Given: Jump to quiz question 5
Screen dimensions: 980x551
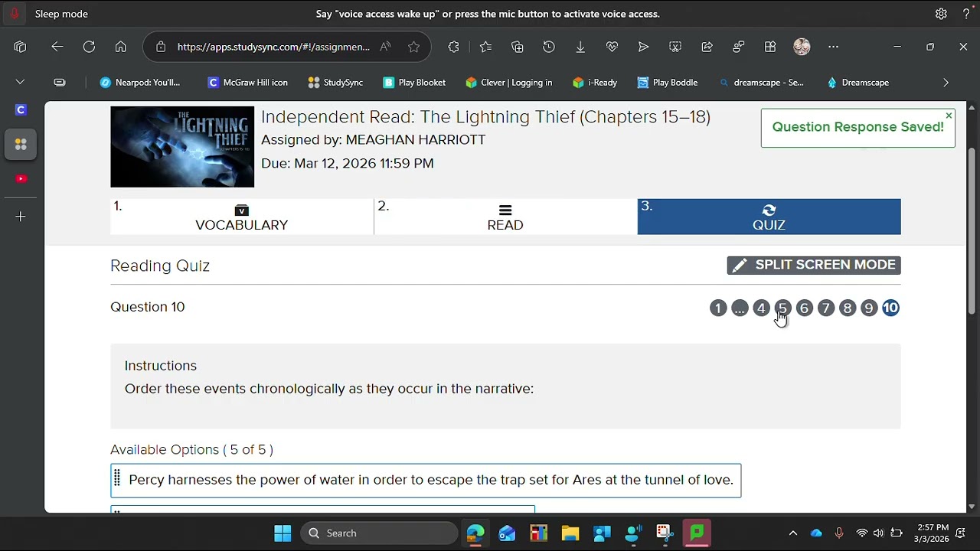Looking at the screenshot, I should (x=782, y=308).
